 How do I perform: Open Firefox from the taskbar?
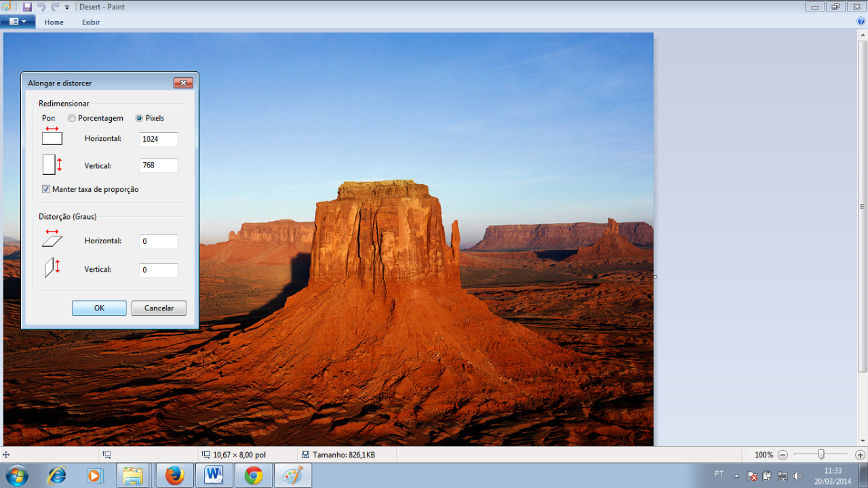[x=174, y=476]
